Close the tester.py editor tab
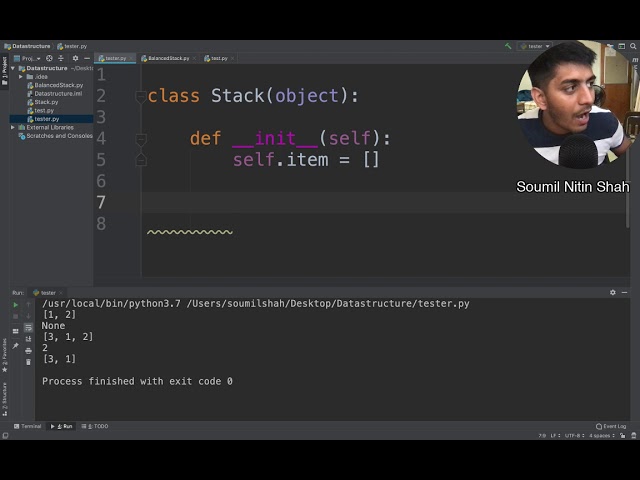Screen dimensions: 640x480 pos(131,58)
